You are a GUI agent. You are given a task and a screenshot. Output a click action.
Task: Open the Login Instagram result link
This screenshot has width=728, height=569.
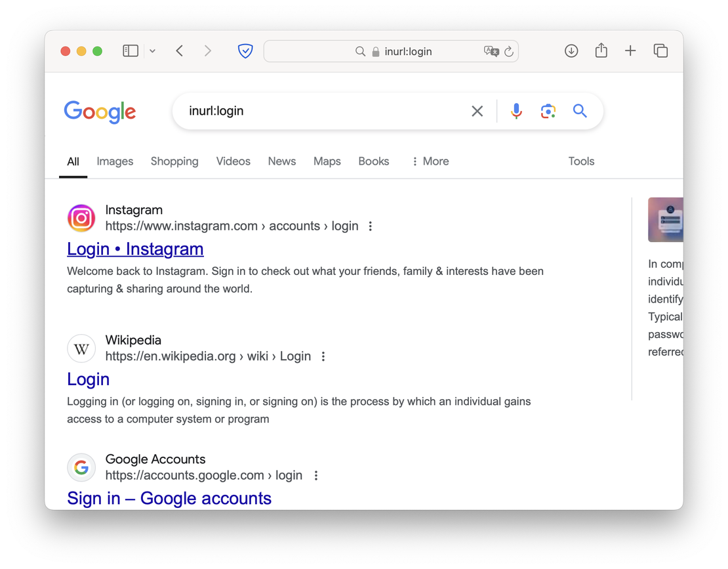click(x=135, y=249)
